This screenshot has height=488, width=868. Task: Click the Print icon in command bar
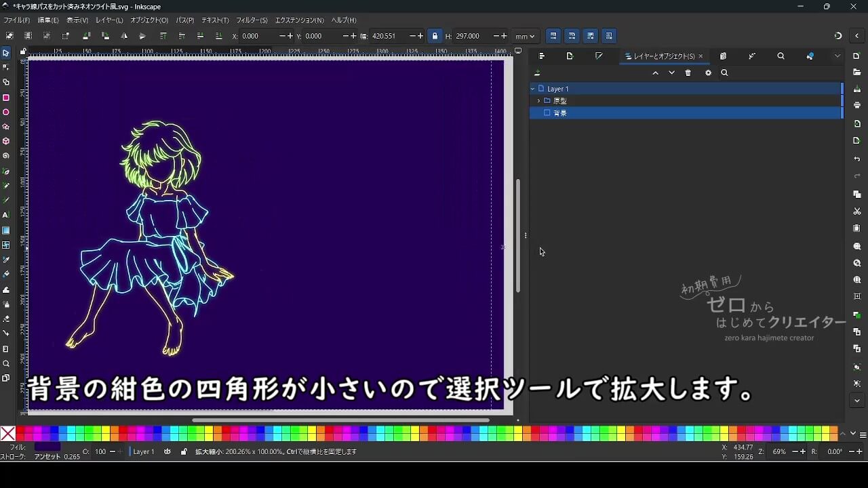857,105
